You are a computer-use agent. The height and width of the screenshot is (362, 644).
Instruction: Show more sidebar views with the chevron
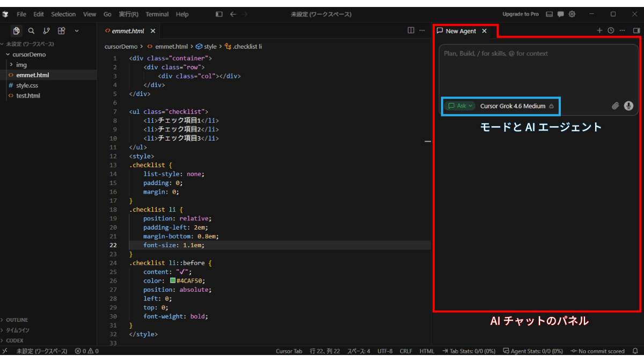click(x=77, y=31)
